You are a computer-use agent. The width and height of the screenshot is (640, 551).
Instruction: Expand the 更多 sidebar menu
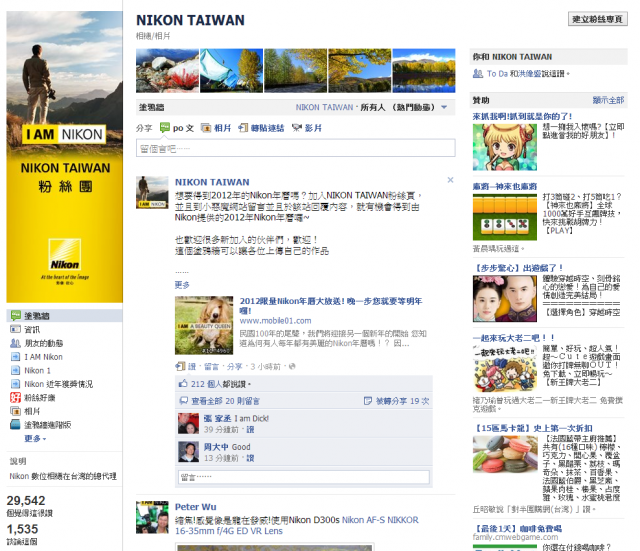[x=35, y=438]
